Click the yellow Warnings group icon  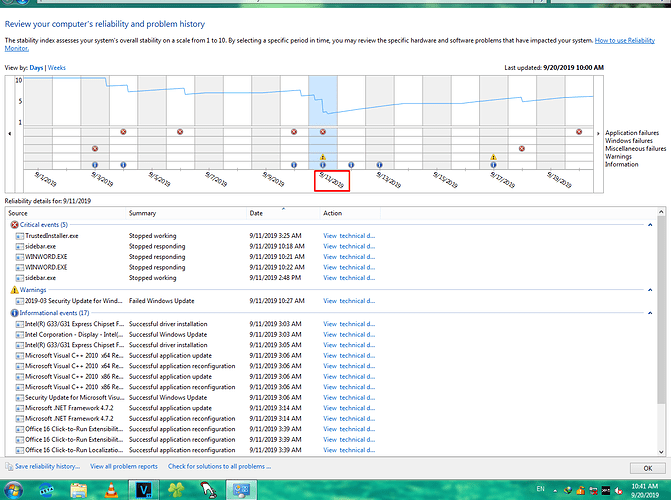(x=14, y=290)
